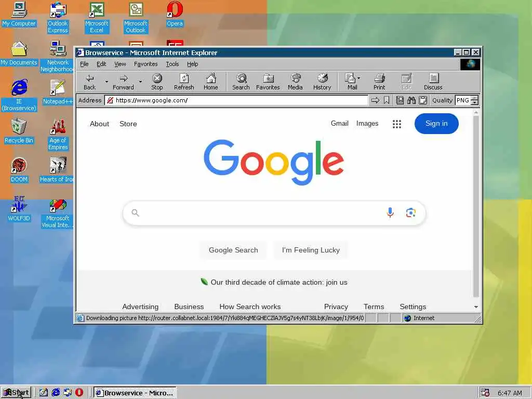The image size is (532, 399).
Task: Select the DOOM desktop shortcut
Action: tap(19, 170)
